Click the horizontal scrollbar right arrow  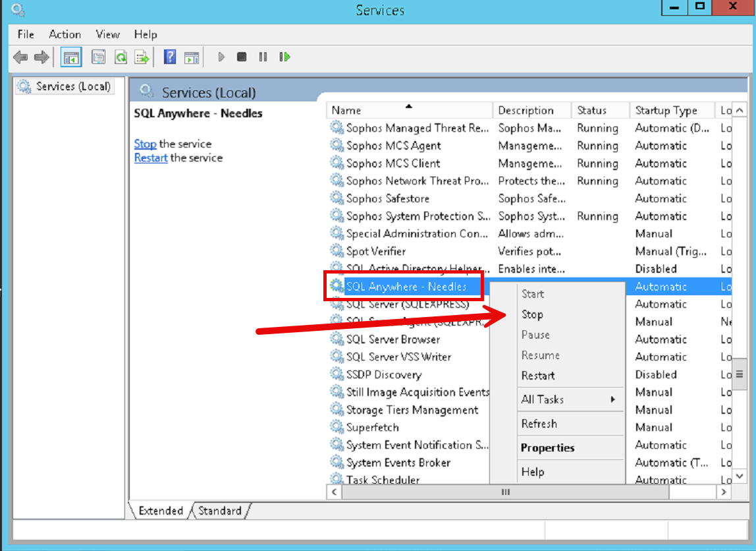click(723, 492)
